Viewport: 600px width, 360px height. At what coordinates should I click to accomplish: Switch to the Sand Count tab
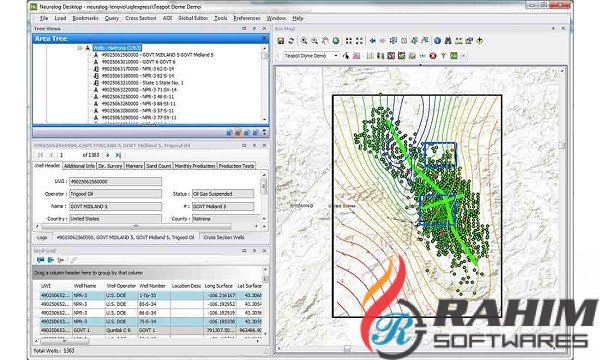pyautogui.click(x=158, y=166)
